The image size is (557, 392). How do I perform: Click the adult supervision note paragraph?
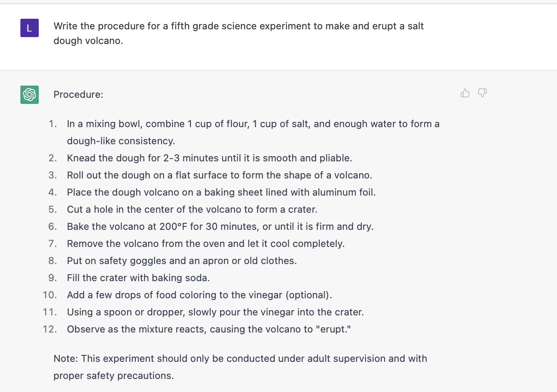pyautogui.click(x=240, y=367)
